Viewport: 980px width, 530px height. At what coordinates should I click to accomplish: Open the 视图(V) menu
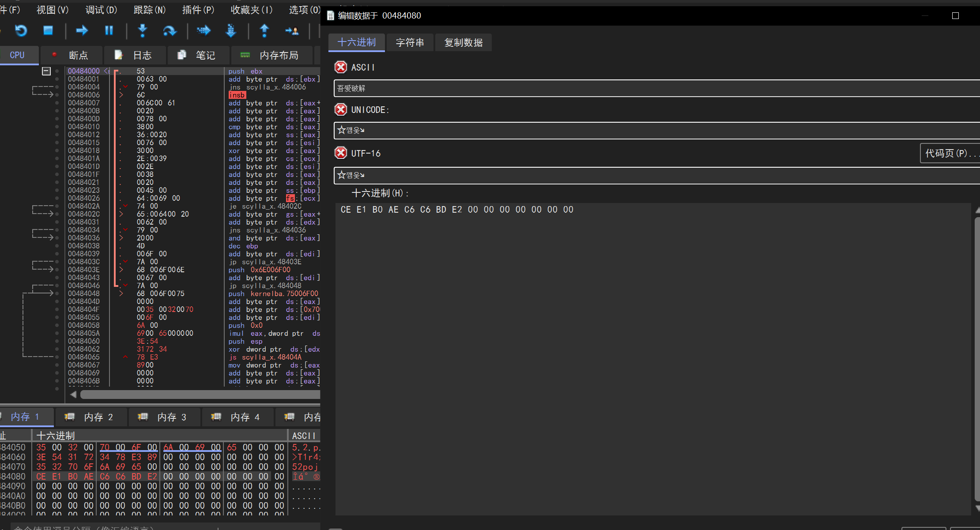tap(53, 10)
